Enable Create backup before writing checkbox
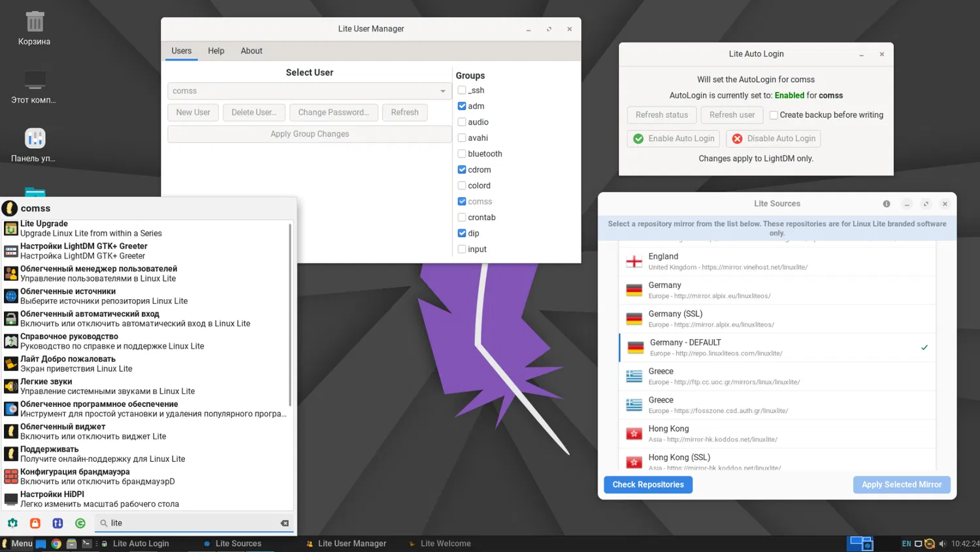 pos(774,115)
